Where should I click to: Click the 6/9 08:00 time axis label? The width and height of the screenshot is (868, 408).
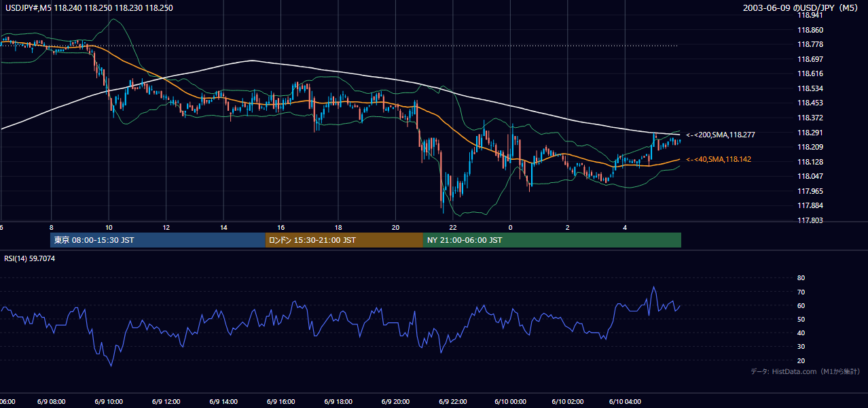(x=52, y=402)
